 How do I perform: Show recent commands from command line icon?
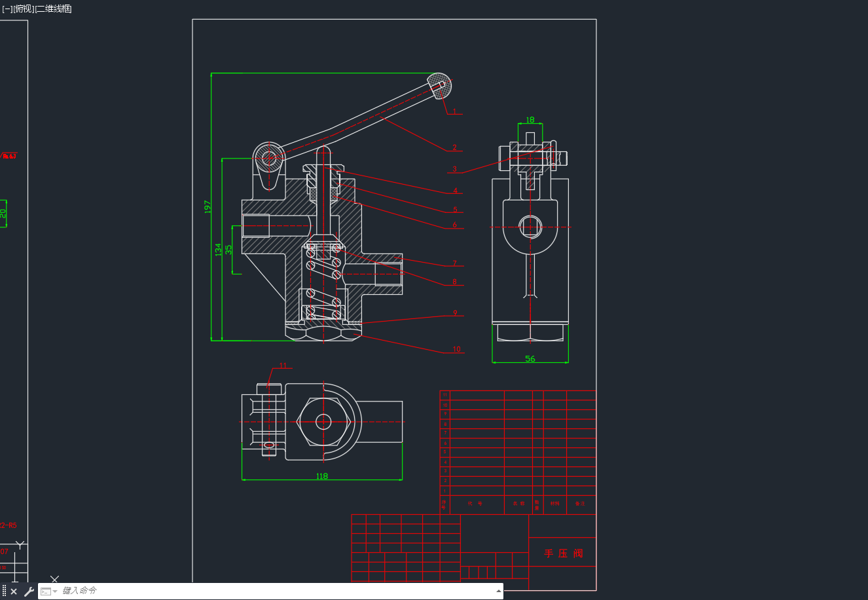[x=48, y=591]
